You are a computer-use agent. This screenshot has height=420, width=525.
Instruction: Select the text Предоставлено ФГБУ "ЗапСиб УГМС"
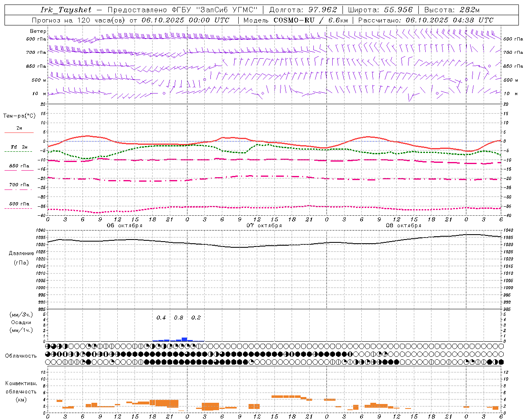pyautogui.click(x=183, y=10)
